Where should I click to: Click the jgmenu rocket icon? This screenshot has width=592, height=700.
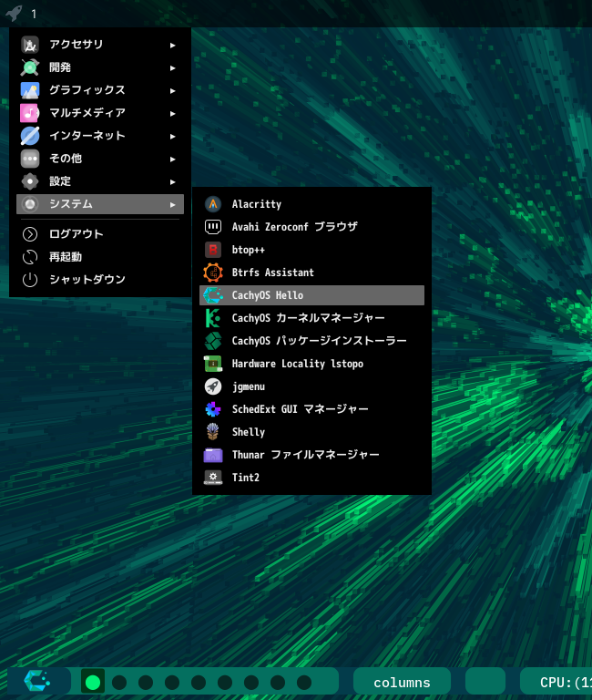(213, 386)
